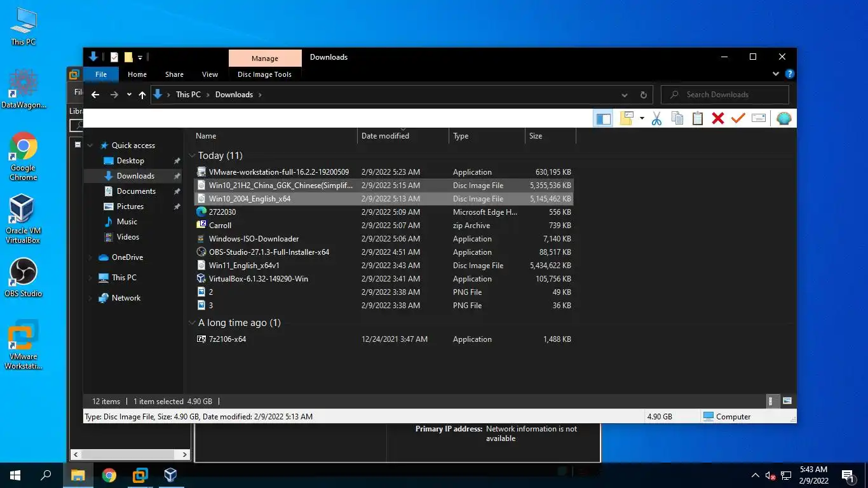The width and height of the screenshot is (868, 488).
Task: Open the dropdown arrow next to folder options
Action: coord(642,118)
